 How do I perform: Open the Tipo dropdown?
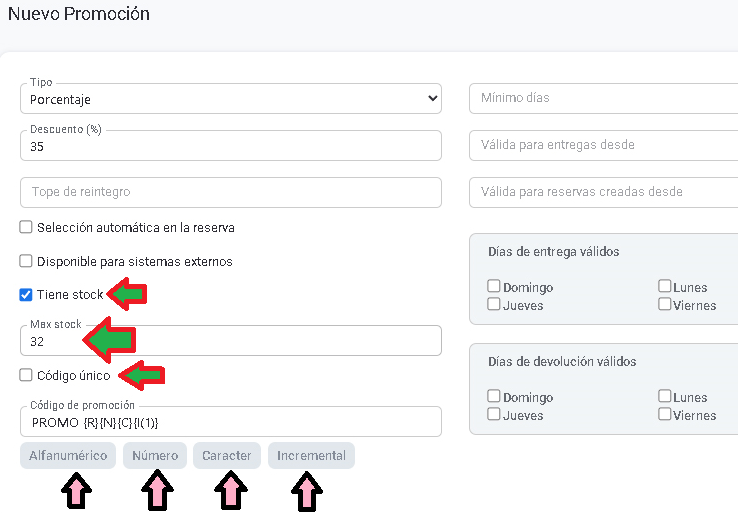pos(230,99)
